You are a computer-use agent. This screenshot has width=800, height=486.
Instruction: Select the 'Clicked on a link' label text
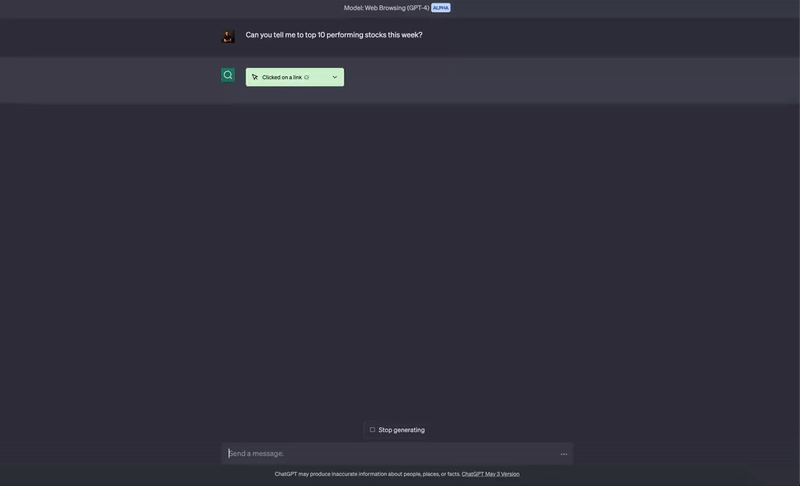tap(282, 78)
